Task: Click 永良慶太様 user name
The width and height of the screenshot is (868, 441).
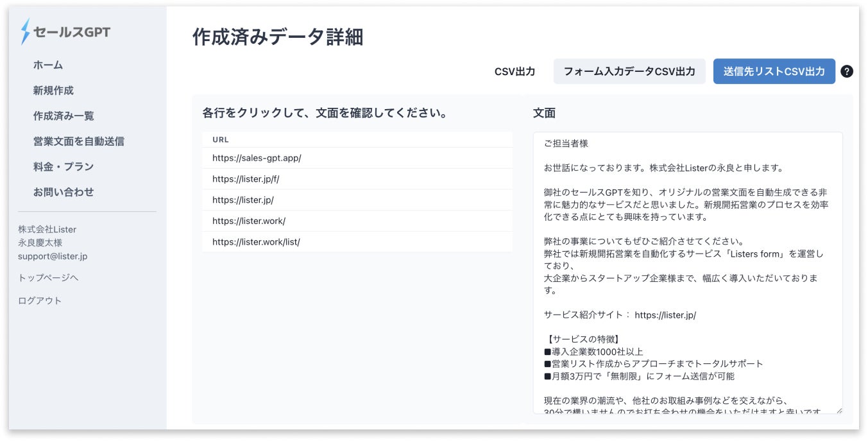Action: pyautogui.click(x=40, y=243)
